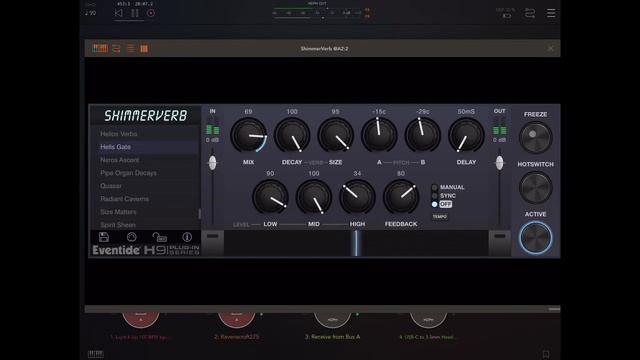Open the info icon in ShimmerVerb footer
Viewport: 640px width, 360px height.
187,237
